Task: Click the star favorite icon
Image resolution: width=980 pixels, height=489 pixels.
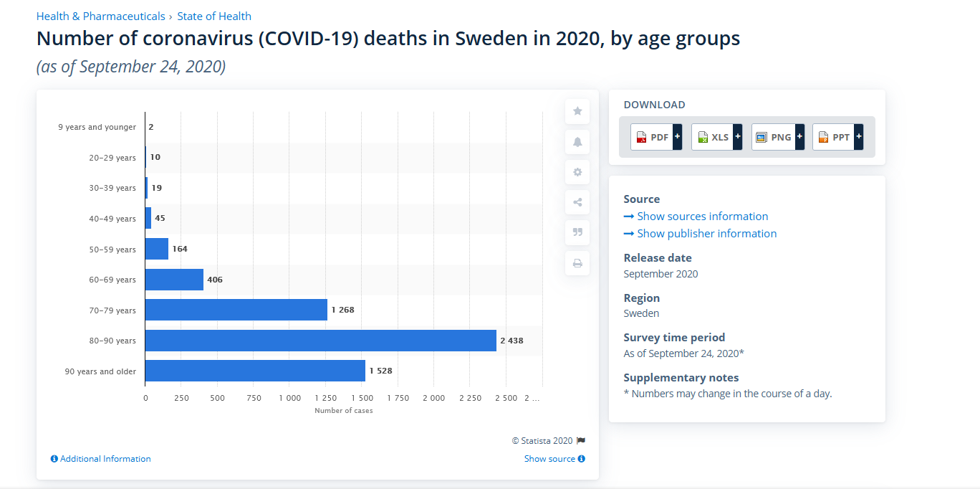Action: [577, 111]
